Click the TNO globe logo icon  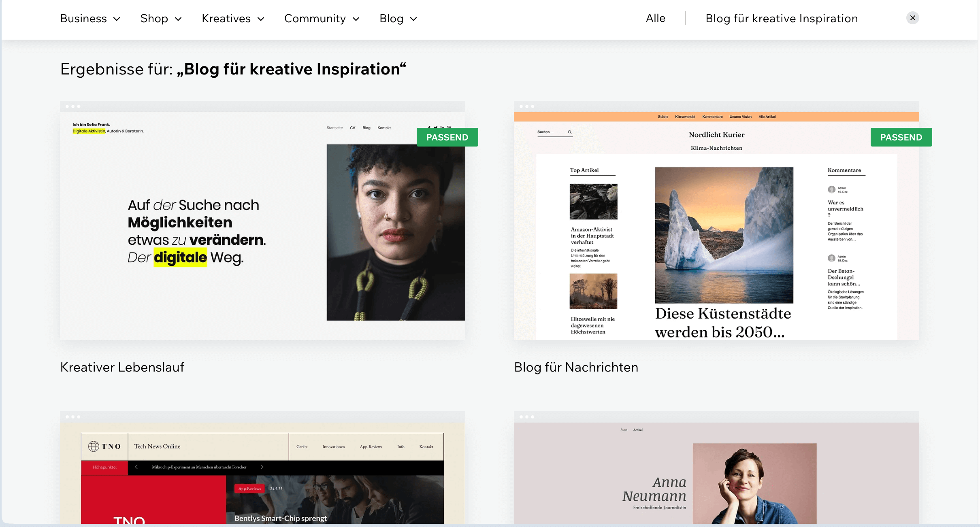pos(94,446)
